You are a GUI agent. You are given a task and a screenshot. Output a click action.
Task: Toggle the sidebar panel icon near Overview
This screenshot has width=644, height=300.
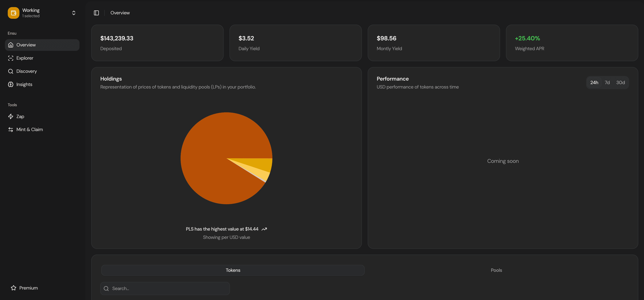pyautogui.click(x=96, y=12)
